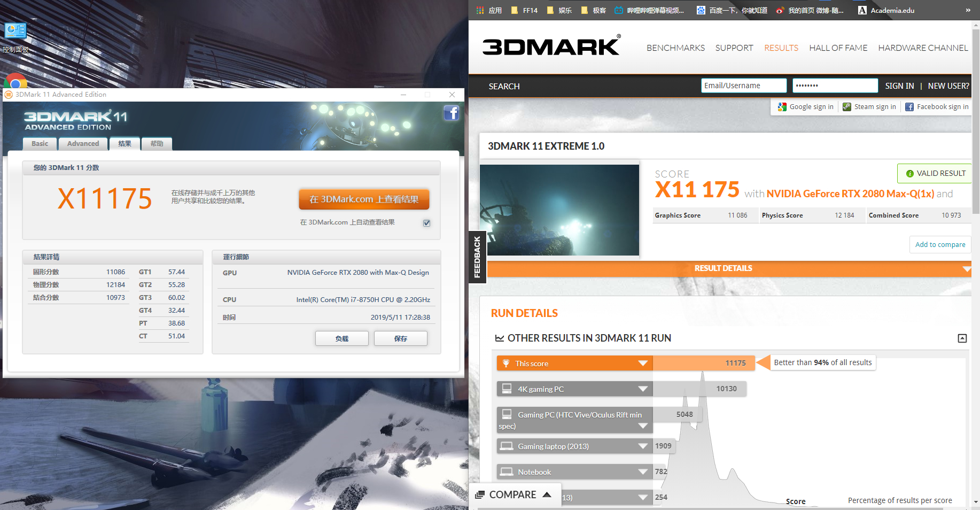Click the 5048 score bar
980x510 pixels.
tap(677, 414)
